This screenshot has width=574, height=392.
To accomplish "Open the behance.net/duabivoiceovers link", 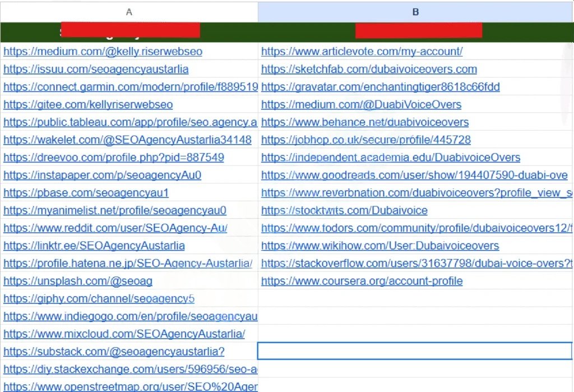I will 365,122.
